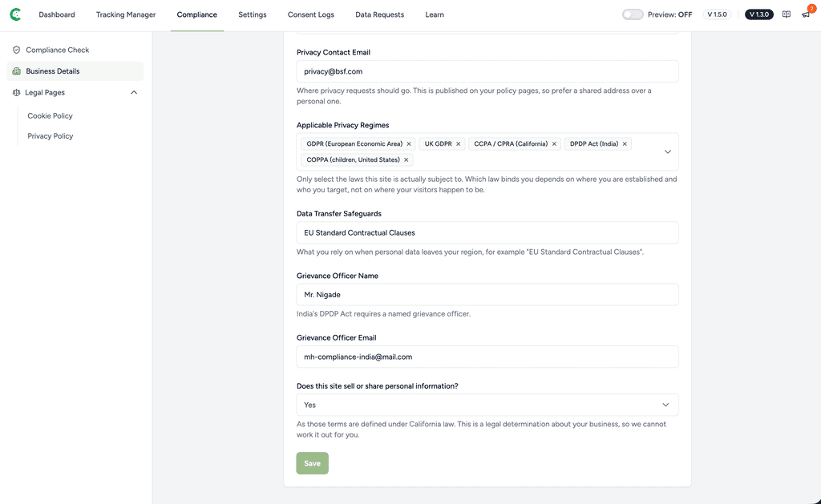The image size is (821, 504).
Task: Open the Consent Logs tab
Action: [311, 14]
